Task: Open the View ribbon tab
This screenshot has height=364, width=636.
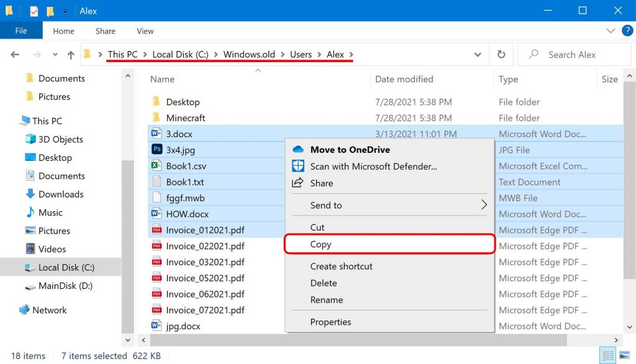Action: 145,30
